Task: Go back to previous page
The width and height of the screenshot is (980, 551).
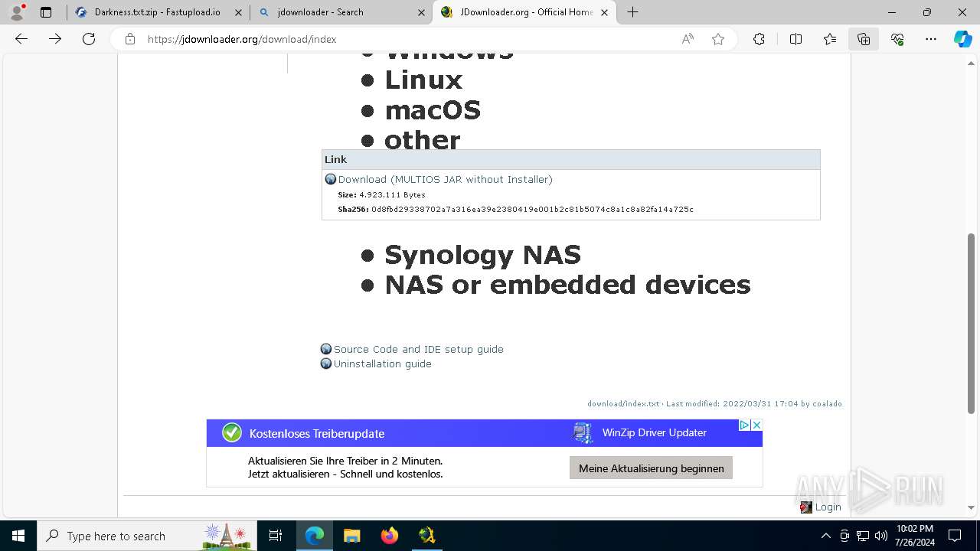Action: click(21, 39)
